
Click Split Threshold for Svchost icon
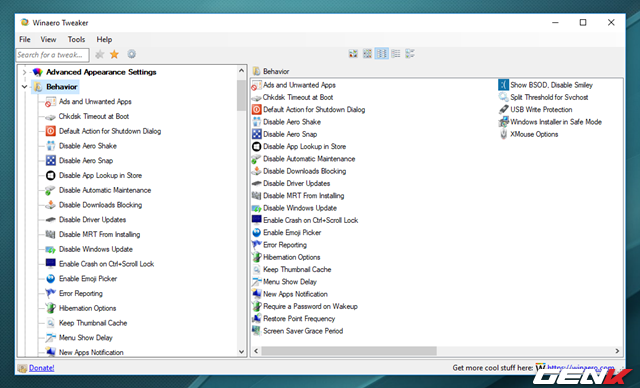click(503, 97)
